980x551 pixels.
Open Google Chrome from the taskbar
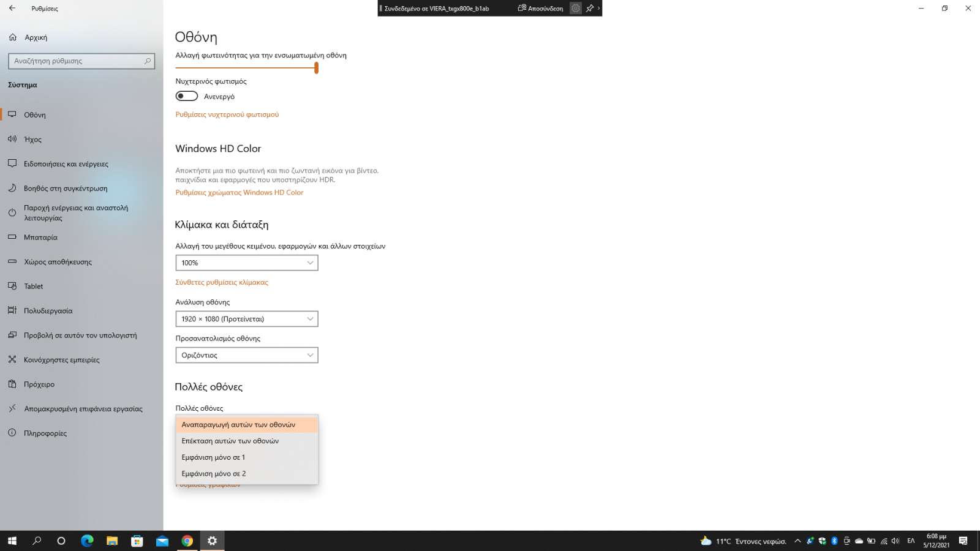click(x=187, y=541)
